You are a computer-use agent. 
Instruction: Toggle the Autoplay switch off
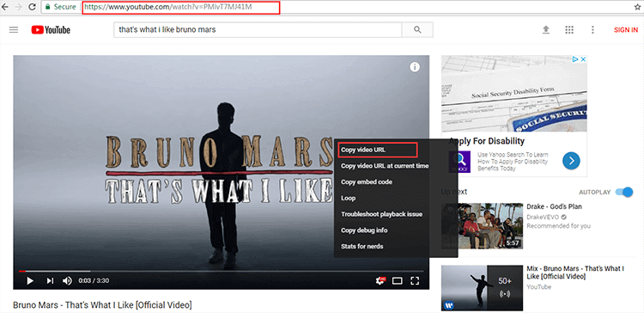click(624, 192)
